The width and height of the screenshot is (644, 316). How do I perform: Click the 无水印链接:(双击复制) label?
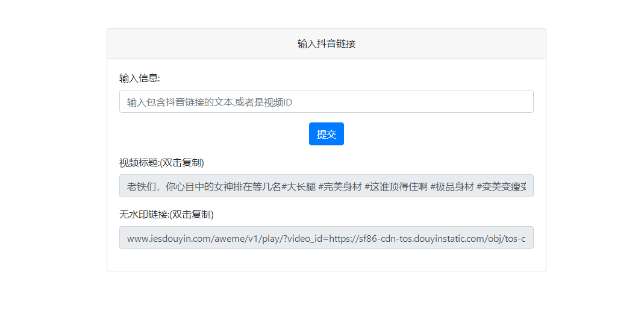(x=166, y=215)
